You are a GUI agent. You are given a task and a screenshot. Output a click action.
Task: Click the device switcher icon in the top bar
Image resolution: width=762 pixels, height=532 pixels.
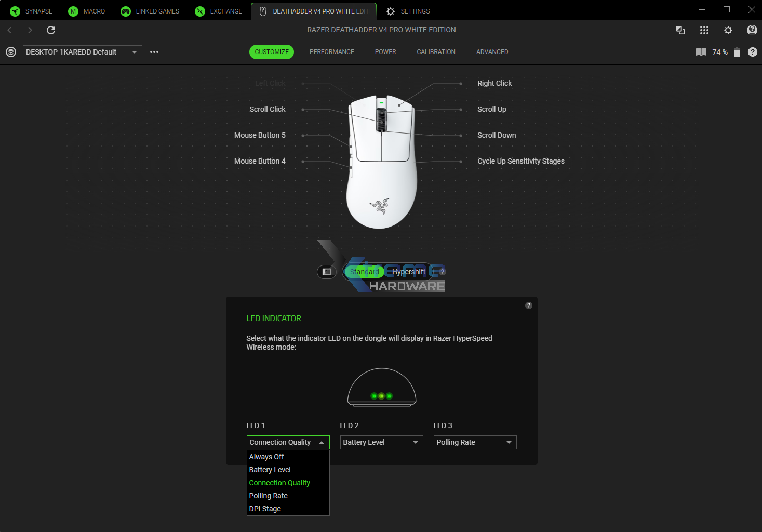coord(680,30)
